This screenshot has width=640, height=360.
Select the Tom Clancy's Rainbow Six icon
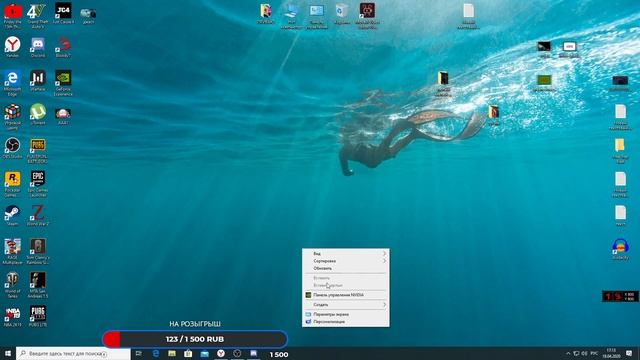[38, 252]
